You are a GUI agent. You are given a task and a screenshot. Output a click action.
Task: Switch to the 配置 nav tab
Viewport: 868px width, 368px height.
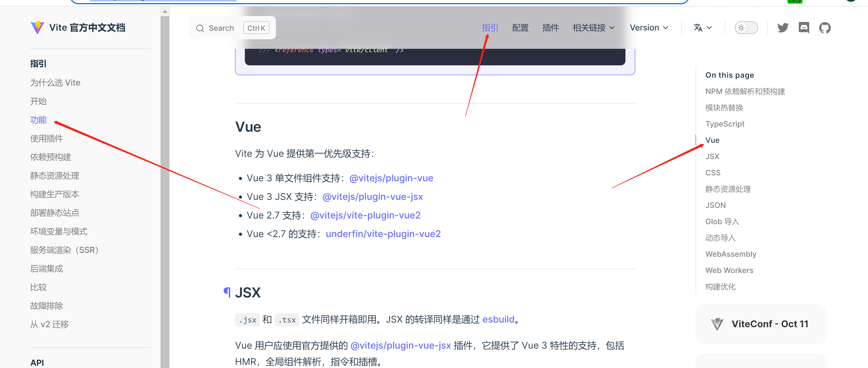(520, 28)
